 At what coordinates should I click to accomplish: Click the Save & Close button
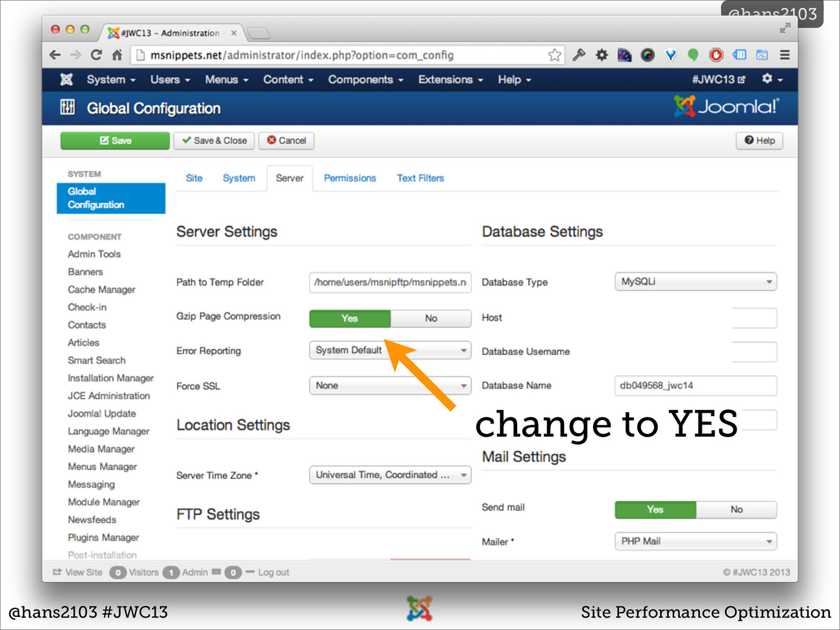[x=214, y=141]
